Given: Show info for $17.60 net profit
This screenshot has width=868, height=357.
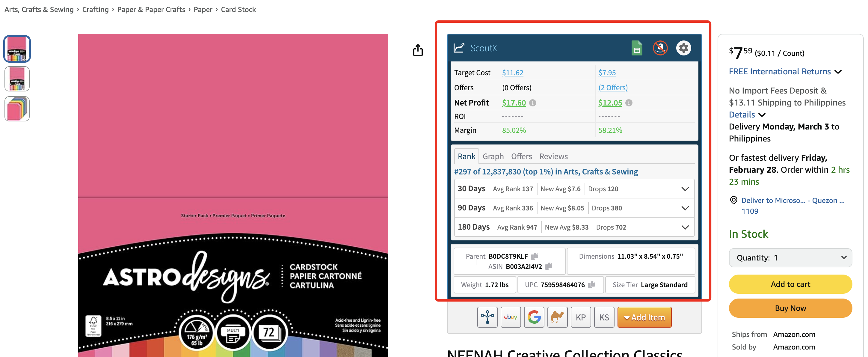Looking at the screenshot, I should coord(532,103).
